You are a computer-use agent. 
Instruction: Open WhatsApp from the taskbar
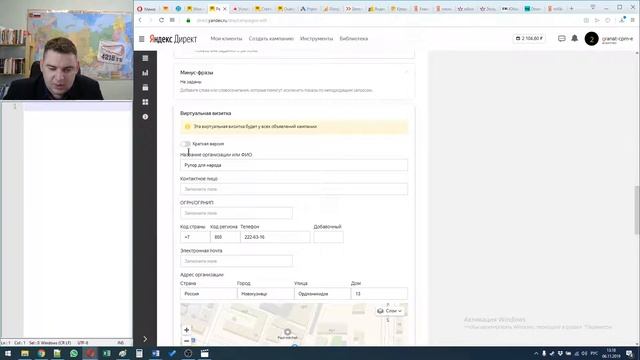click(x=74, y=353)
